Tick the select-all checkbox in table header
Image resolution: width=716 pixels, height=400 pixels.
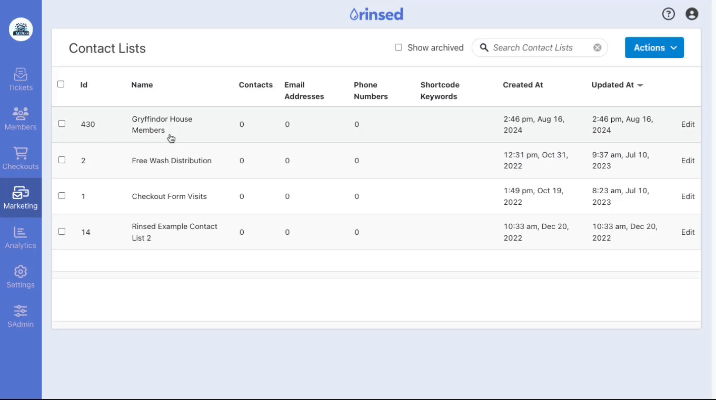[x=61, y=84]
